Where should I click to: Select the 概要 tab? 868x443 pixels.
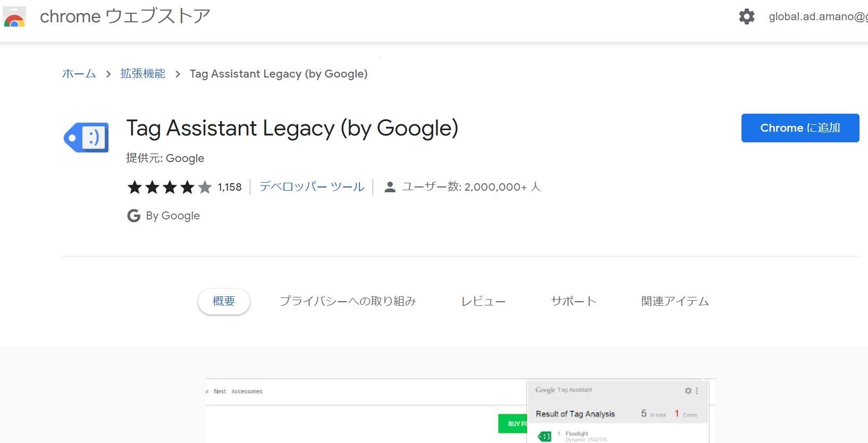tap(224, 301)
